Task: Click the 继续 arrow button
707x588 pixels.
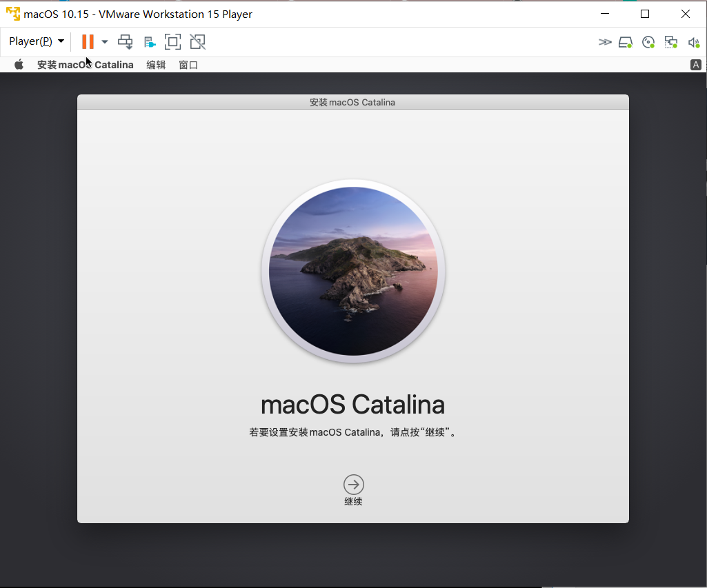Action: pos(353,485)
